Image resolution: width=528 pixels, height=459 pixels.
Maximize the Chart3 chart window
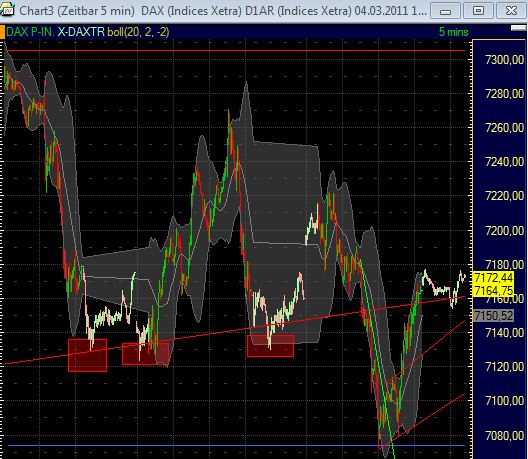478,11
